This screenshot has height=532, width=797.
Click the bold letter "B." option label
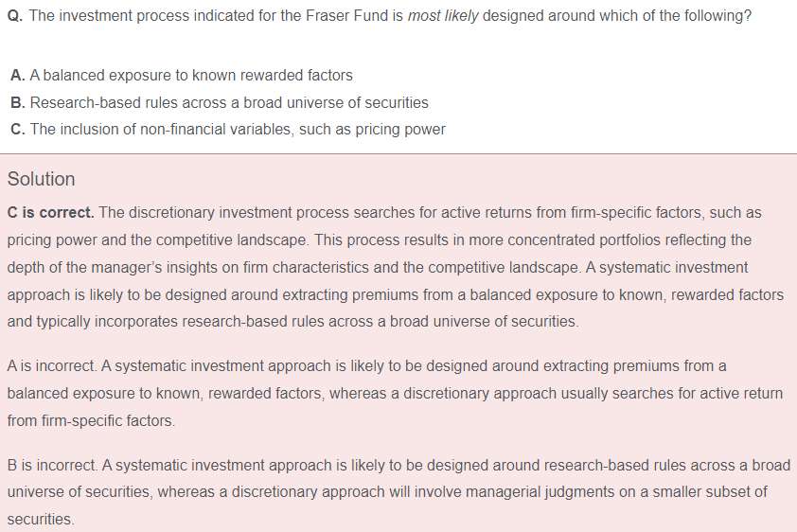coord(18,102)
